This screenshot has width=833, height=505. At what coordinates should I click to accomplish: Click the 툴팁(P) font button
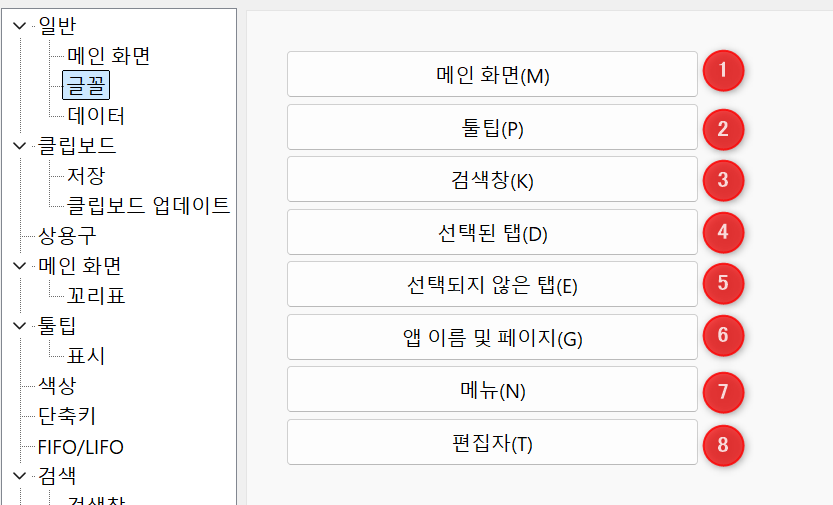(x=492, y=127)
